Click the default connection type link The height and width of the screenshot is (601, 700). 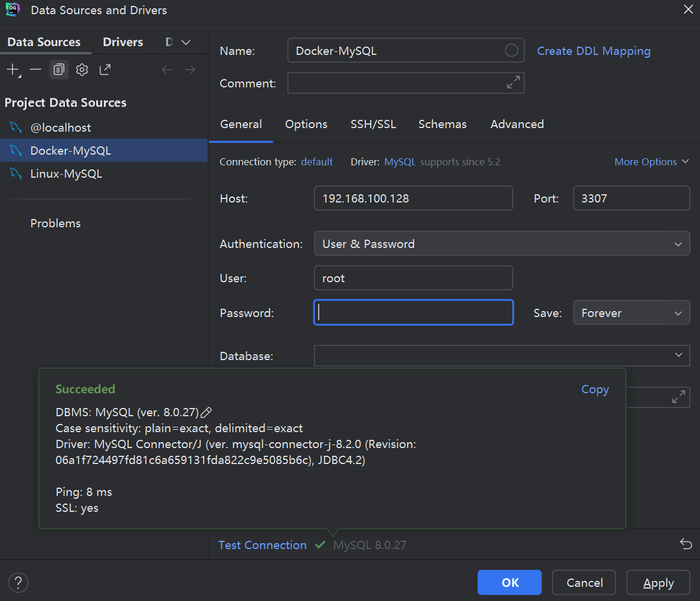click(x=316, y=162)
